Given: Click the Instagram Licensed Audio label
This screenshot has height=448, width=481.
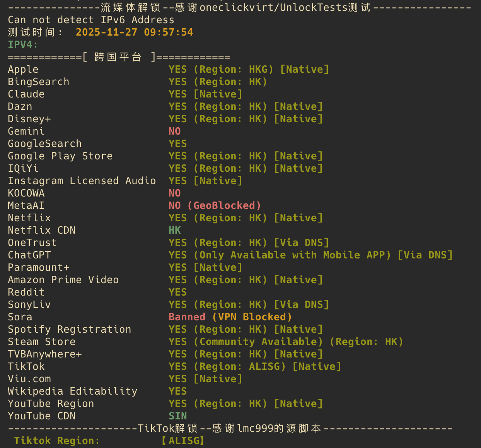Looking at the screenshot, I should tap(82, 181).
